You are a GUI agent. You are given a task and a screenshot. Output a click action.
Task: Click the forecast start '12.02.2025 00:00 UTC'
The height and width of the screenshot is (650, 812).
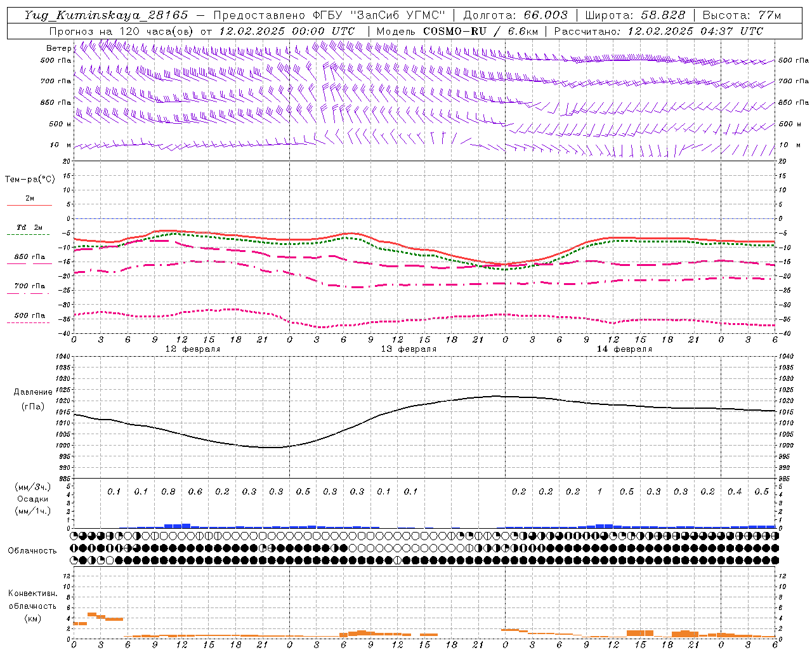287,31
